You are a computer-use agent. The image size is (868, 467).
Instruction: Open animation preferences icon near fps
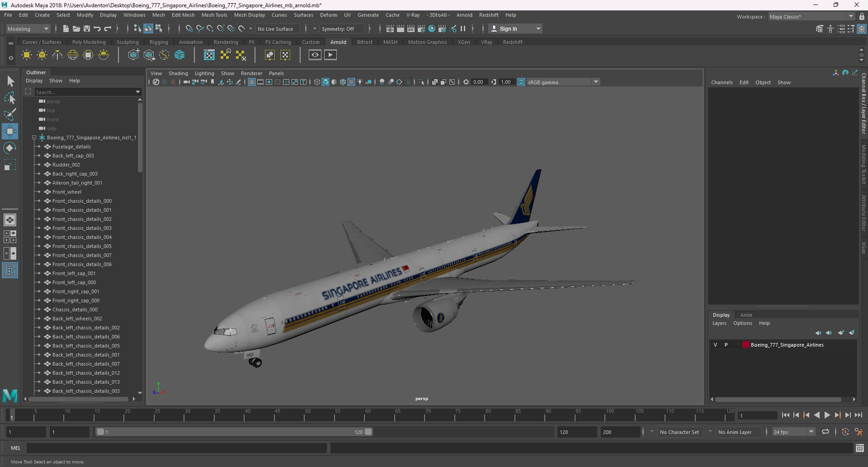pyautogui.click(x=859, y=432)
